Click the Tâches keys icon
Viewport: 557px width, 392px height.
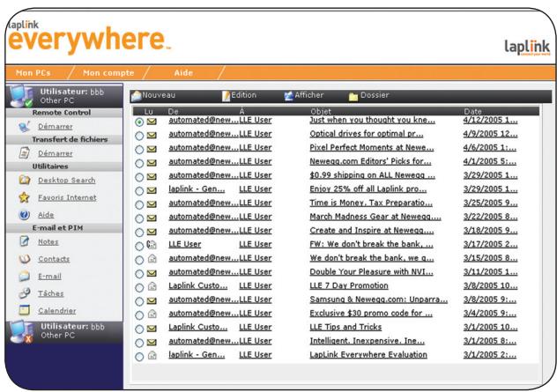pyautogui.click(x=24, y=293)
